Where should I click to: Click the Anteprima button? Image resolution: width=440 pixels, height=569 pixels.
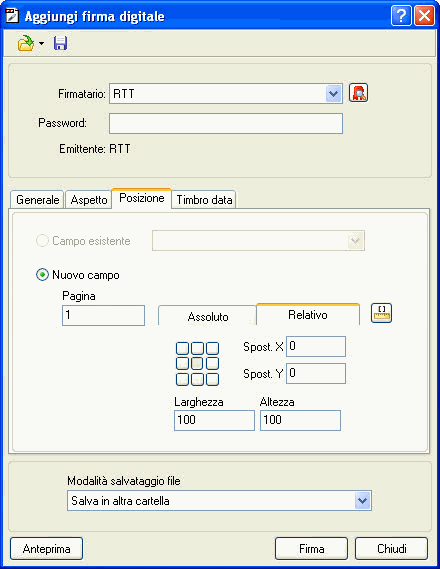46,549
